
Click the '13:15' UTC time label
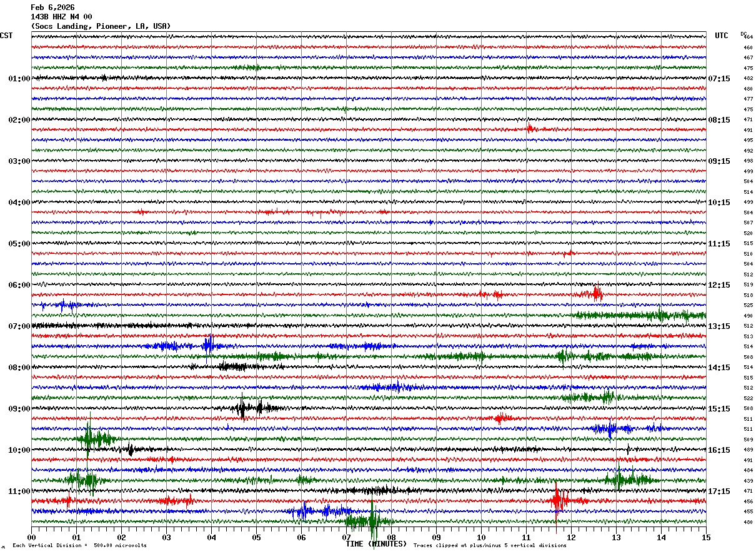[x=719, y=326]
